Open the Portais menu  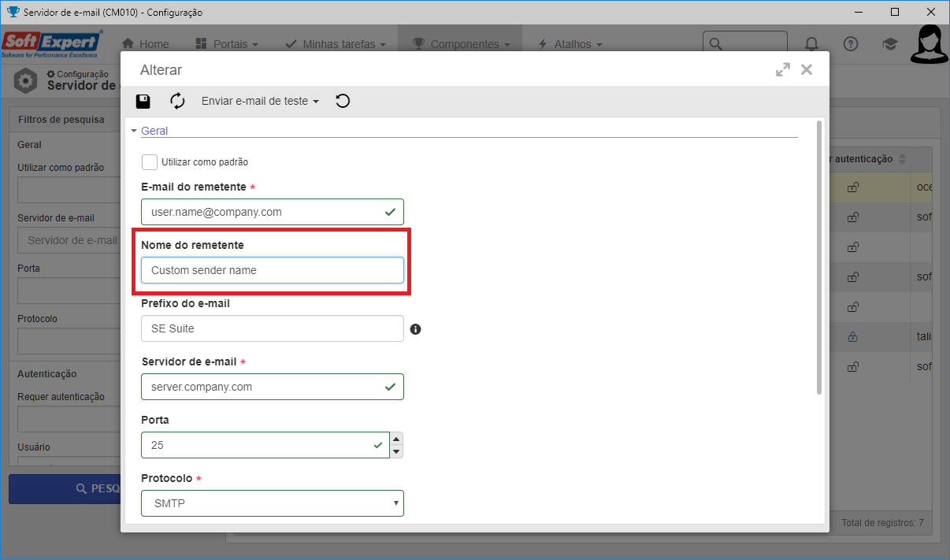(x=226, y=44)
